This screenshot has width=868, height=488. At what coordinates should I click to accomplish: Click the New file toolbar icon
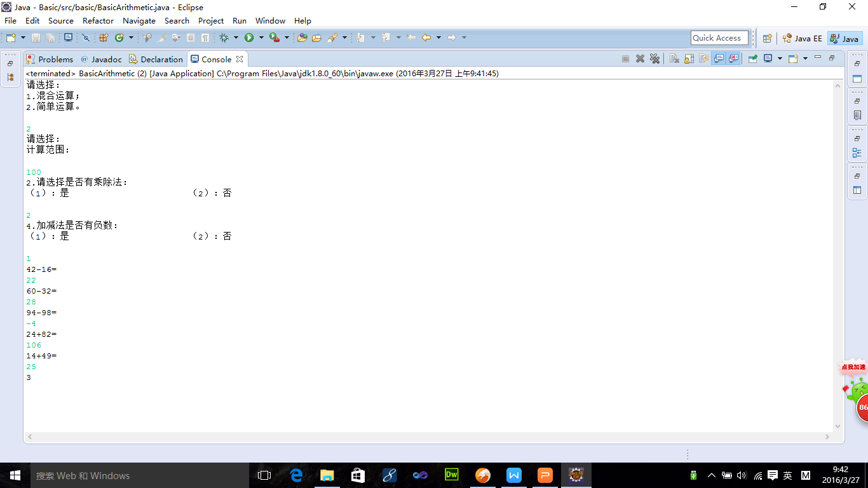tap(11, 37)
